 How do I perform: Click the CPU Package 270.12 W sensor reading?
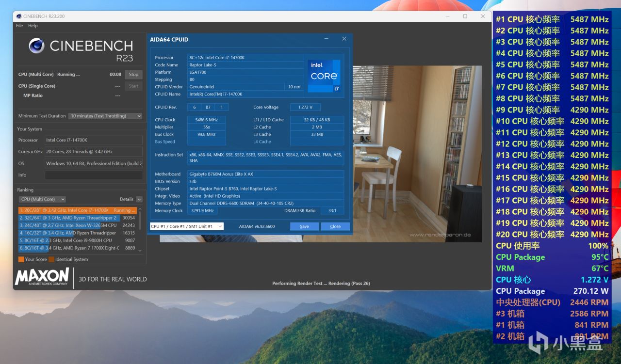tap(552, 291)
